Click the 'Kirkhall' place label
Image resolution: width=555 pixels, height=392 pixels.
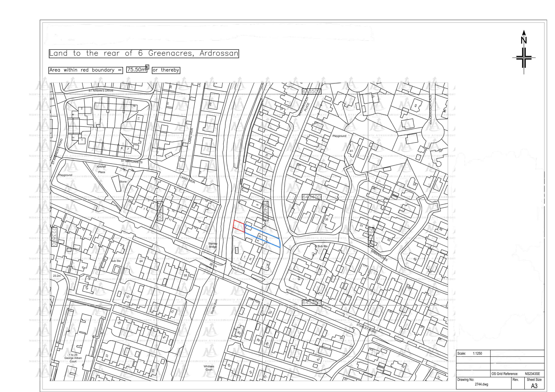coord(101,167)
